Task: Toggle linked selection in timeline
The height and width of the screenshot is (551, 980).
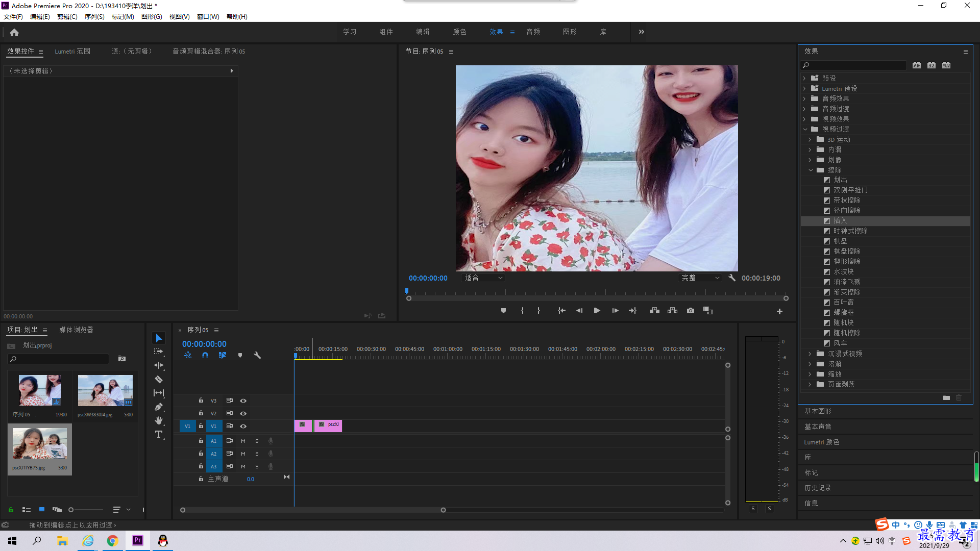Action: point(223,355)
